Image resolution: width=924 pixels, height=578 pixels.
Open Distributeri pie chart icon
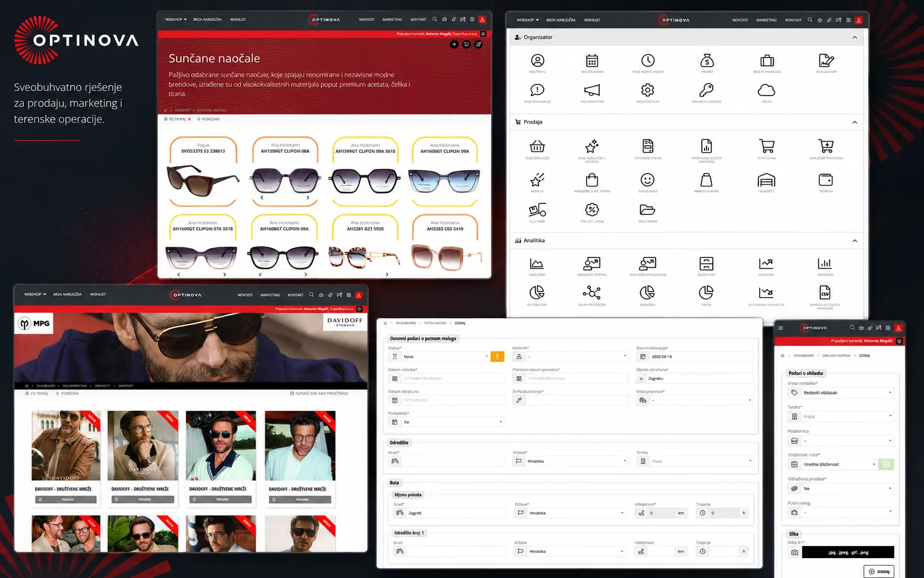537,292
